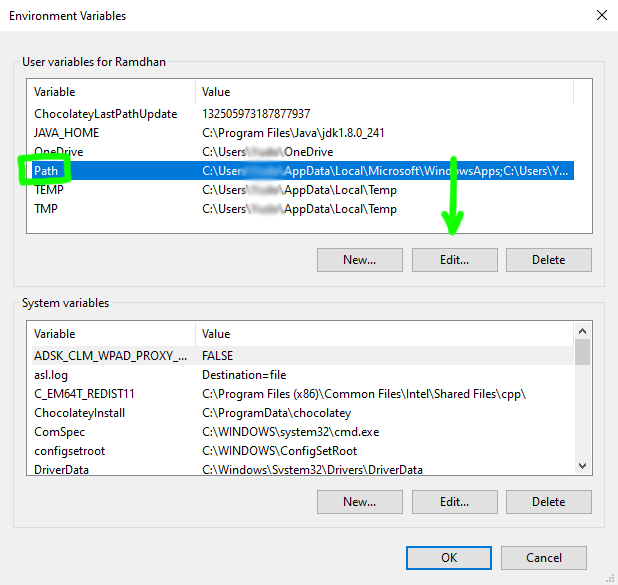Select the ComSpec system variable
This screenshot has width=618, height=585.
(x=303, y=432)
